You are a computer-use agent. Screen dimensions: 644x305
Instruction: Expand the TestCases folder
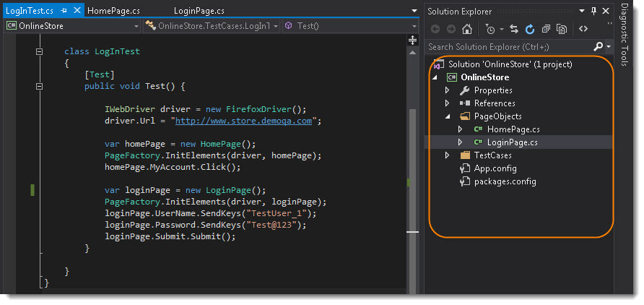point(447,155)
